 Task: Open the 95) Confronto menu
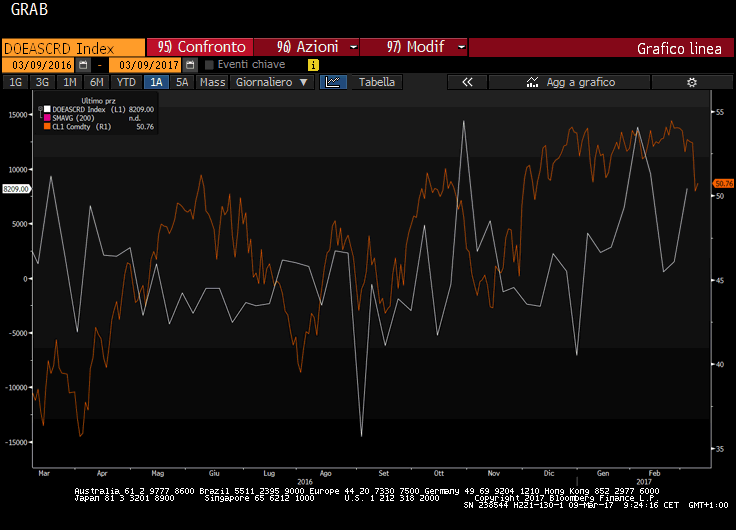click(x=201, y=47)
